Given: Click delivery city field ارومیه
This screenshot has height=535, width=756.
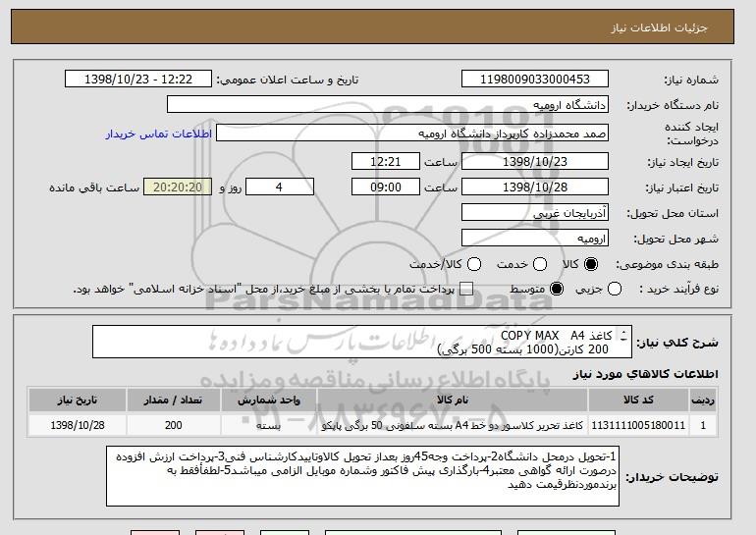Looking at the screenshot, I should [535, 239].
